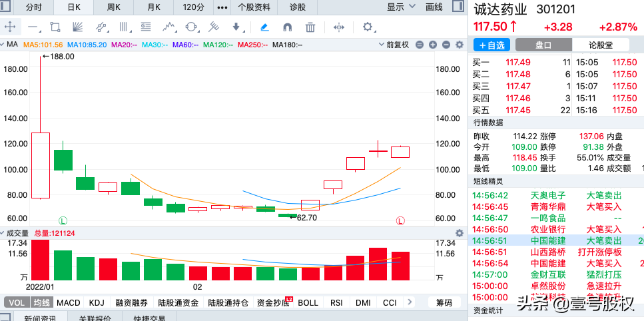Click the plus circle zoom-in icon
Image resolution: width=644 pixels, height=321 pixels.
click(433, 45)
